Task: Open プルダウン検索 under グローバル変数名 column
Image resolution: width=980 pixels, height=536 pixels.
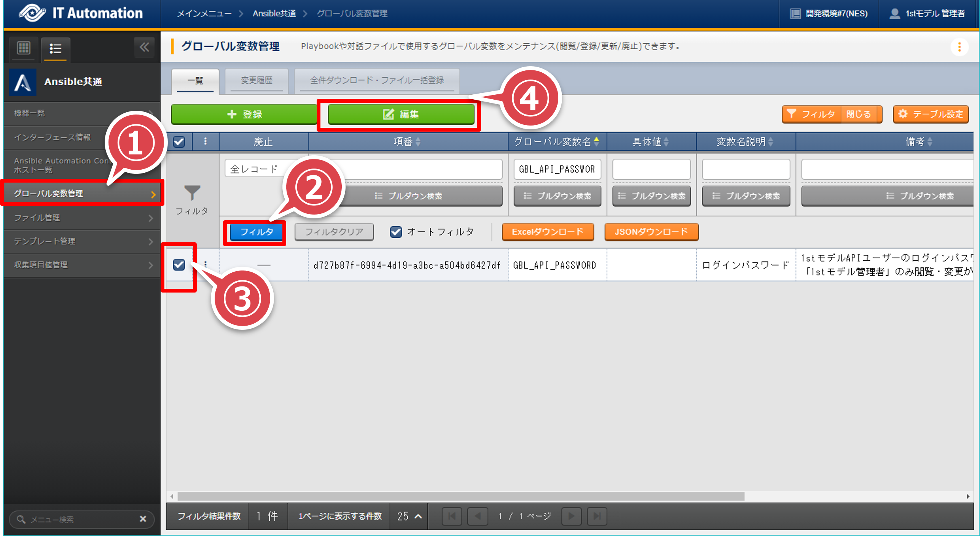Action: pyautogui.click(x=557, y=196)
